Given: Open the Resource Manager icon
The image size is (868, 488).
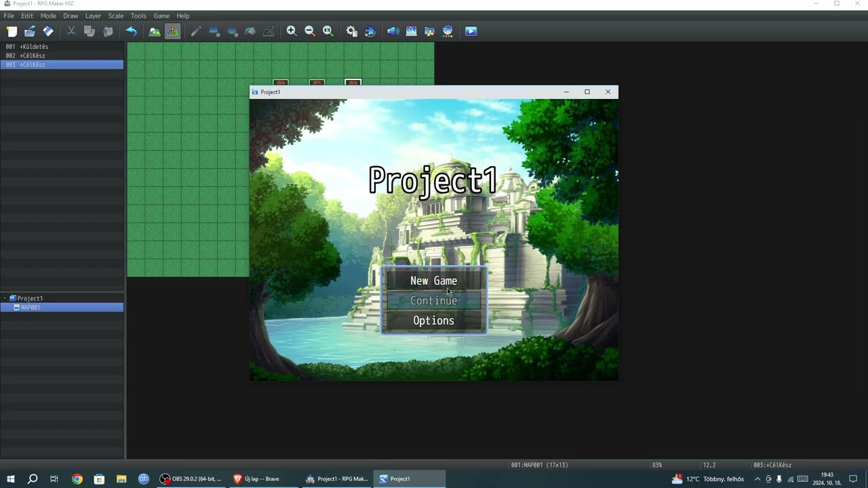Looking at the screenshot, I should coord(429,31).
